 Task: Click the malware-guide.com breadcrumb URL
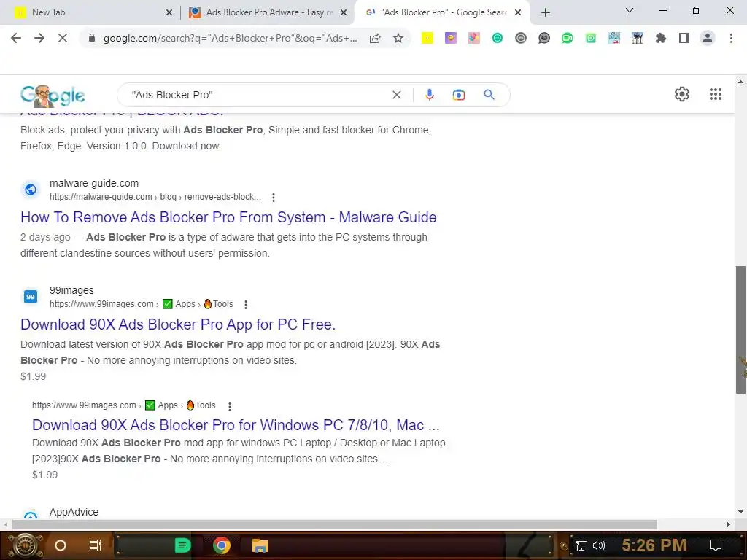point(155,197)
